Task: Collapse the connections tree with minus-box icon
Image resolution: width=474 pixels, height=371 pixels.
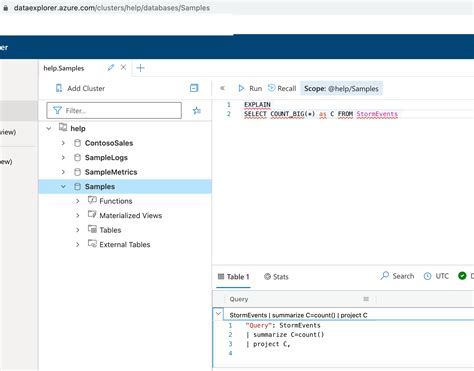Action: [194, 88]
